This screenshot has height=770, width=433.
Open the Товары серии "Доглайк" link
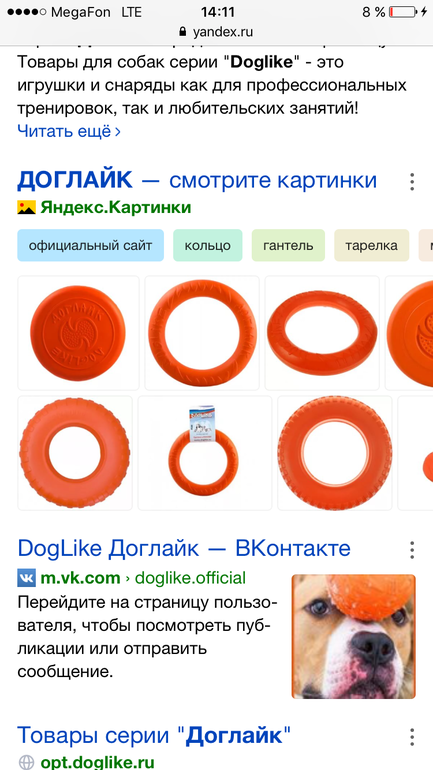(154, 736)
